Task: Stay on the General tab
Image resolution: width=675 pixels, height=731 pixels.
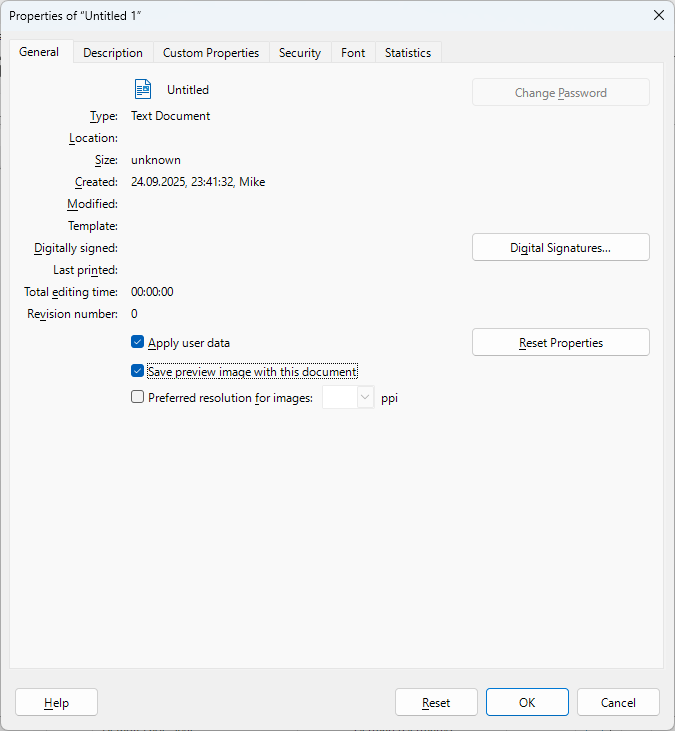Action: 39,52
